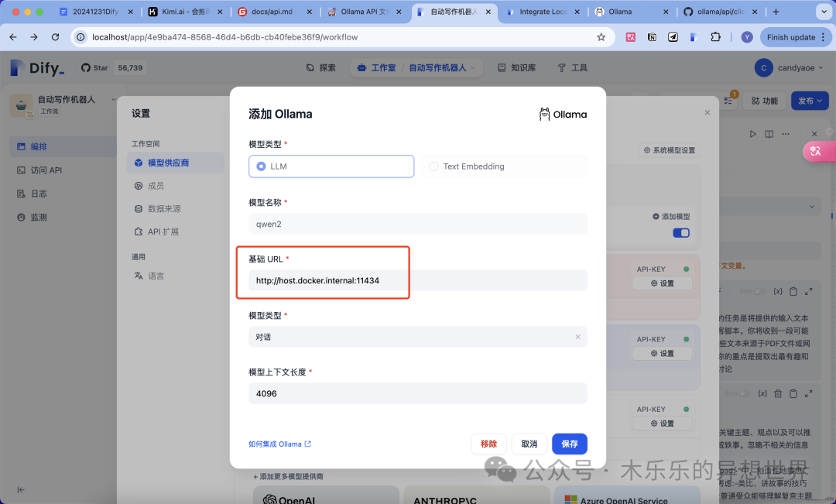The height and width of the screenshot is (504, 836).
Task: Click 系统模型设置 button
Action: [x=670, y=150]
